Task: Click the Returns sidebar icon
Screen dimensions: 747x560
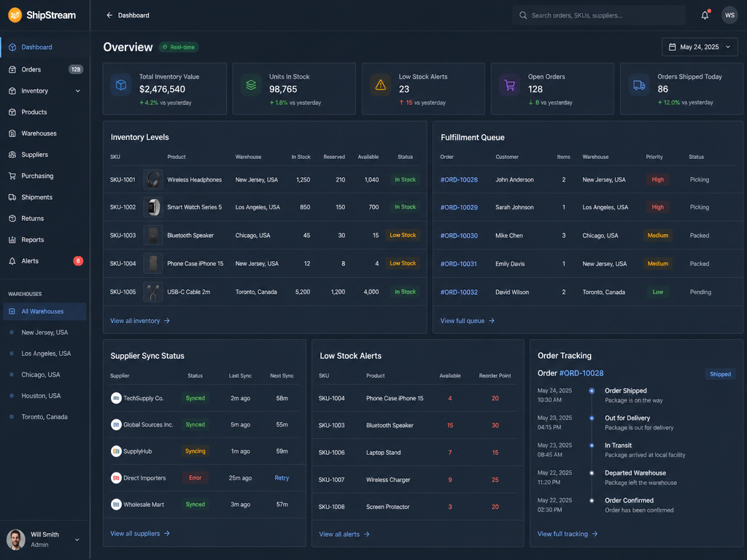Action: pyautogui.click(x=12, y=218)
